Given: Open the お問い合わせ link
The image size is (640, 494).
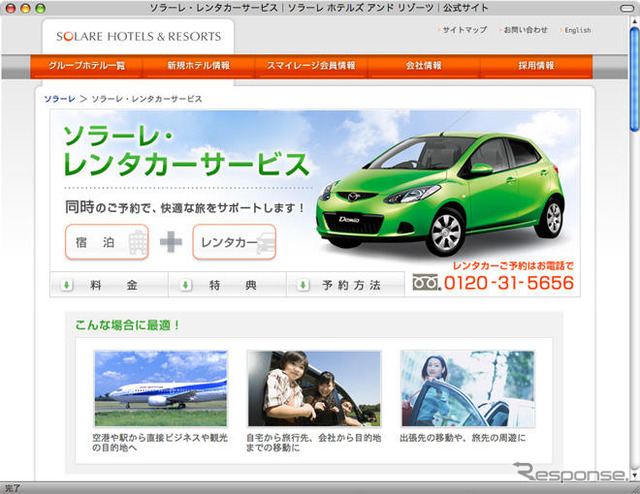Looking at the screenshot, I should coord(525,30).
